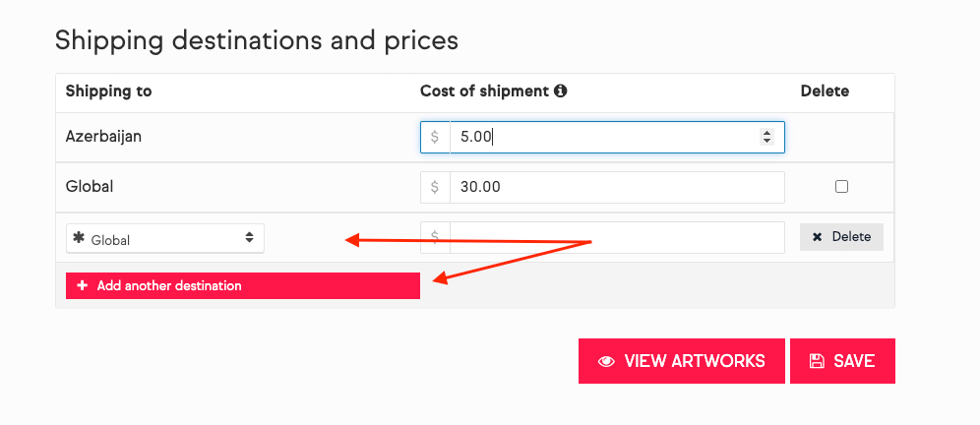Click the "Shipping to" column header

[108, 91]
